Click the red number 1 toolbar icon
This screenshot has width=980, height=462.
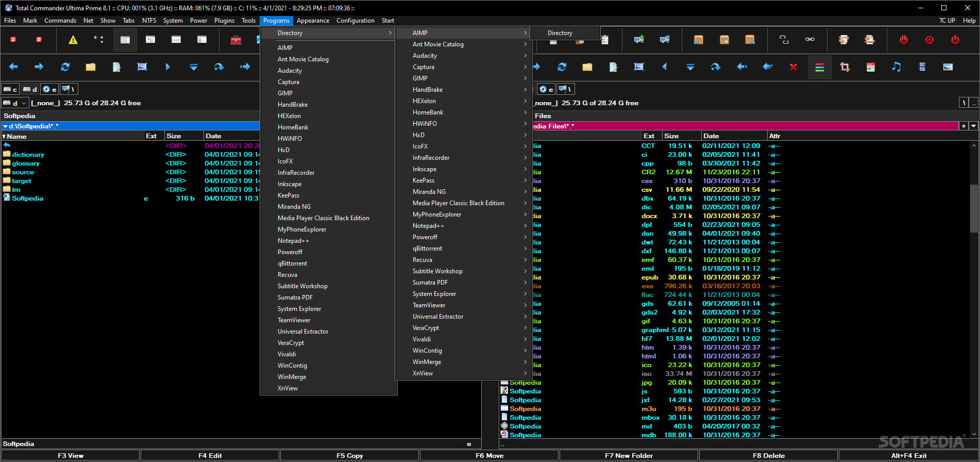click(13, 40)
